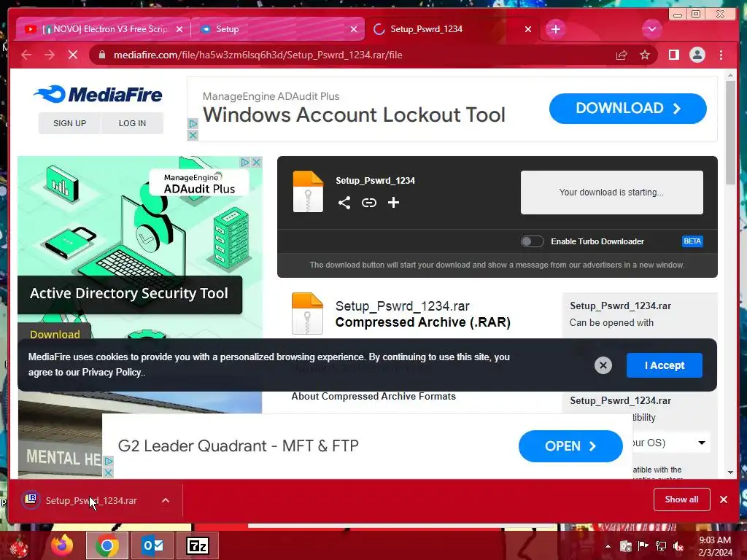Click the archive file icon in dark panel

pyautogui.click(x=308, y=192)
